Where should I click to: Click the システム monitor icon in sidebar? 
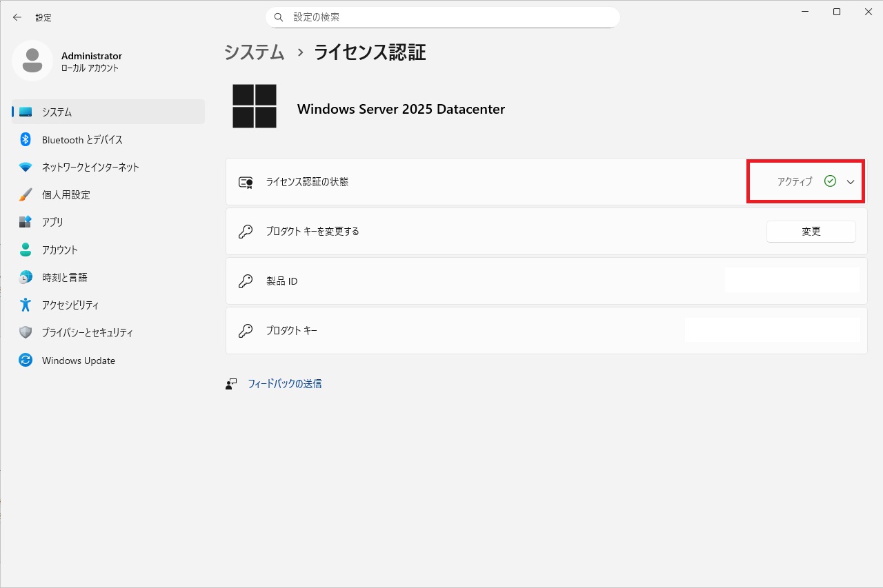26,112
